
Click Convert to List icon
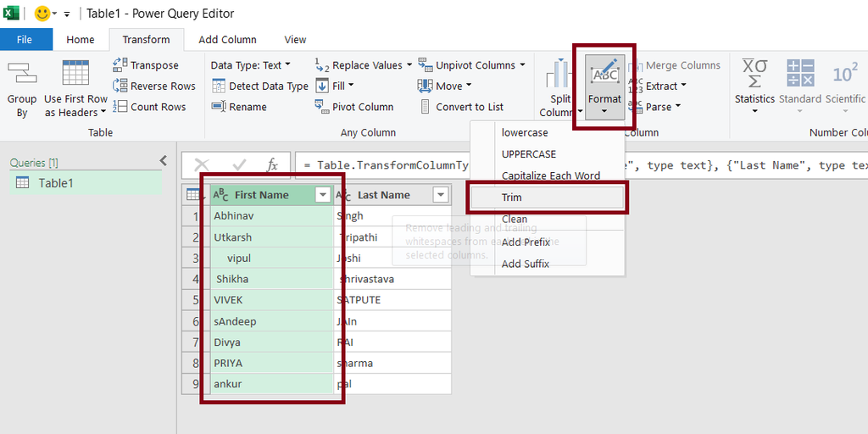[x=425, y=106]
